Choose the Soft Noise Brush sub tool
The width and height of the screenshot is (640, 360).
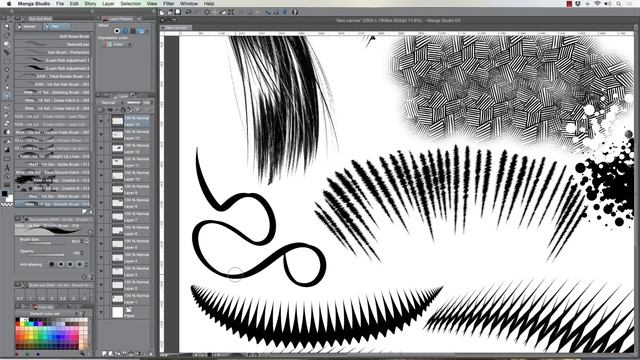point(52,36)
